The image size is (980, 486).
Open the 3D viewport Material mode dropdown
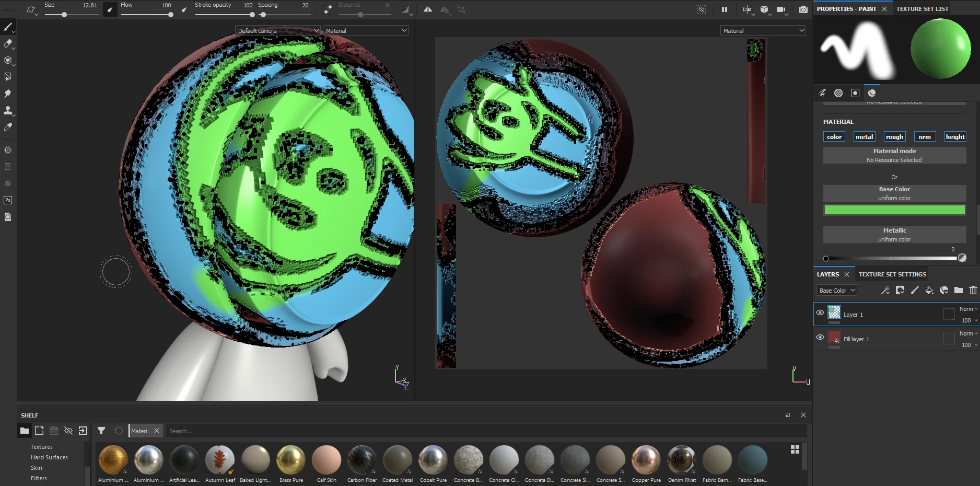[x=366, y=31]
